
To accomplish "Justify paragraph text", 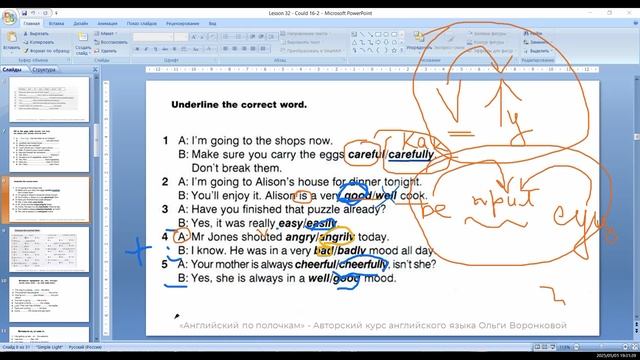I will pos(253,49).
